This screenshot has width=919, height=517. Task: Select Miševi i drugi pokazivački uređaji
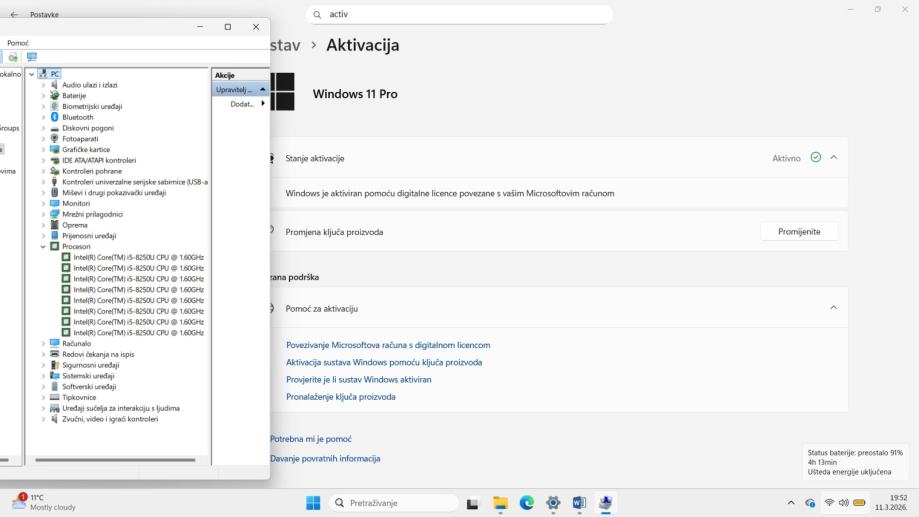(x=114, y=193)
